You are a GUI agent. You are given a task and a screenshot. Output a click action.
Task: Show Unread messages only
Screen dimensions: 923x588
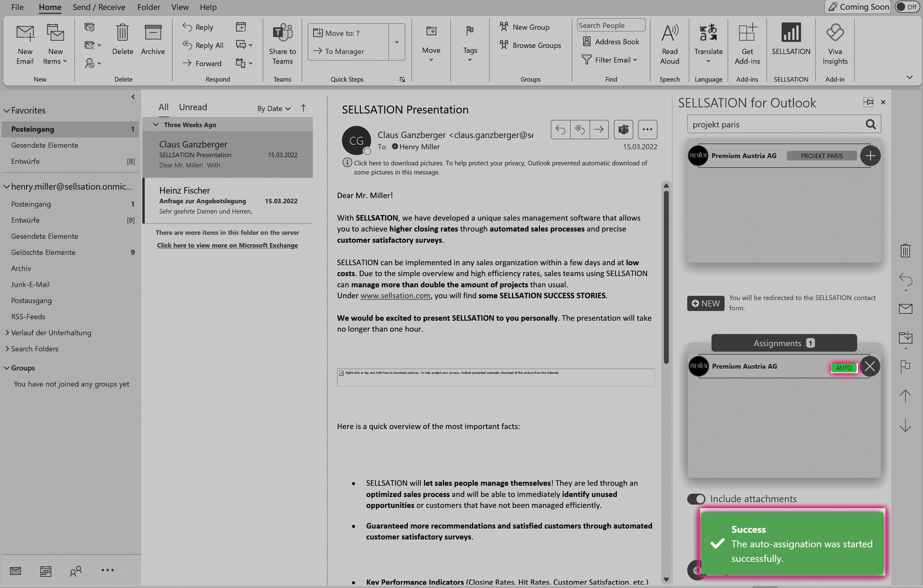193,107
